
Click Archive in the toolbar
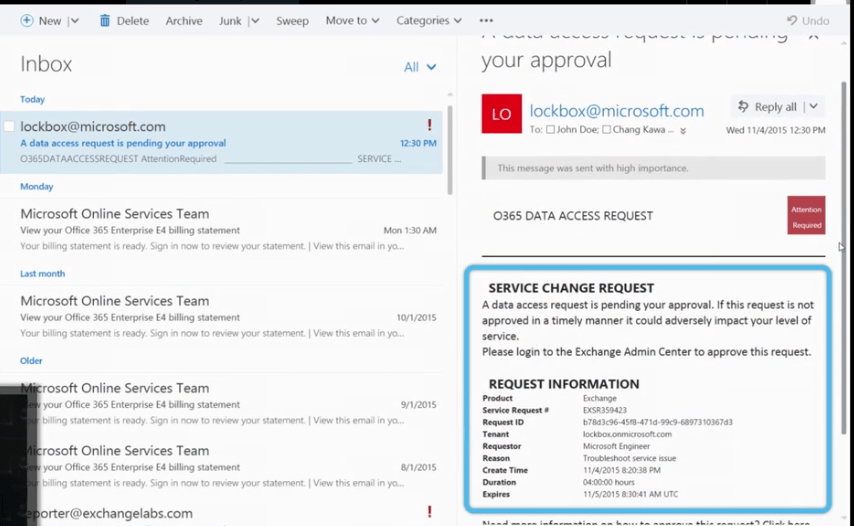[184, 20]
